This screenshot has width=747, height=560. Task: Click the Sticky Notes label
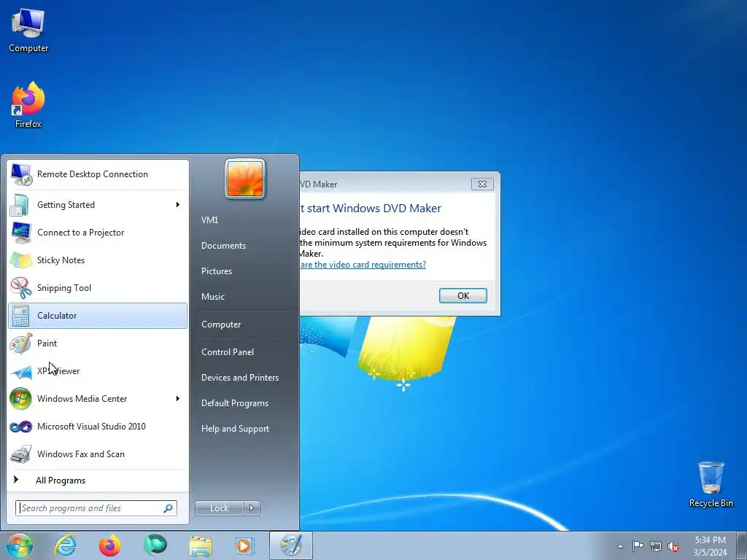tap(61, 260)
